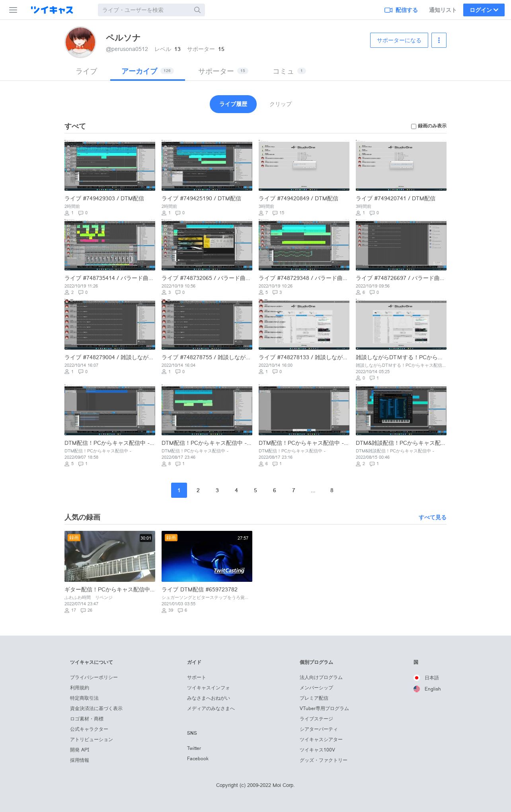This screenshot has width=511, height=812.
Task: Go to page 2 of archives
Action: tap(198, 490)
